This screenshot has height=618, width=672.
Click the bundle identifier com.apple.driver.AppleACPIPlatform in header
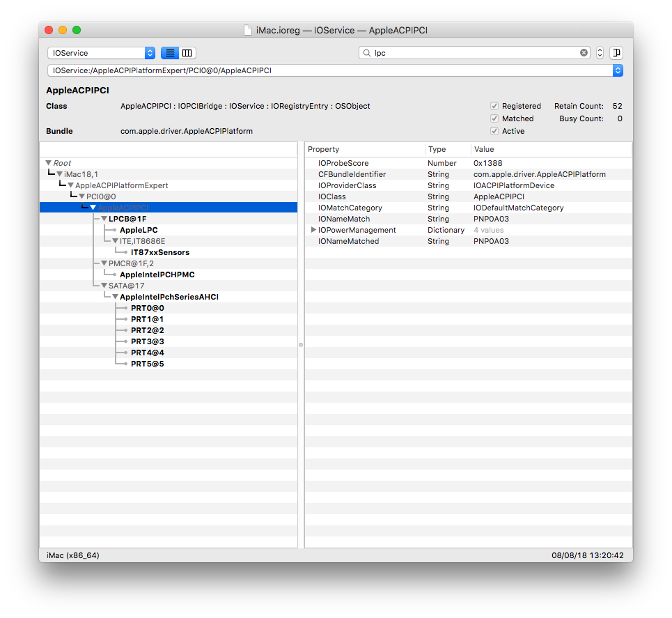[x=187, y=131]
